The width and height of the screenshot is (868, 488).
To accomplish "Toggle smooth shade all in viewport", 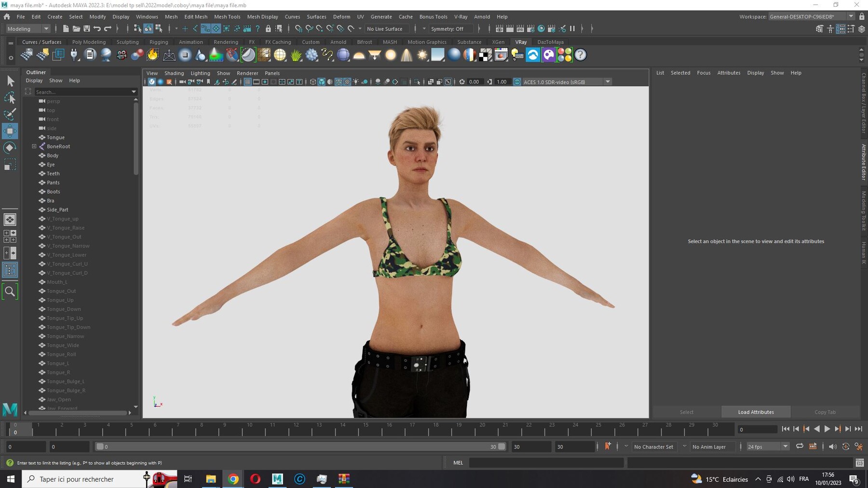I will [322, 82].
